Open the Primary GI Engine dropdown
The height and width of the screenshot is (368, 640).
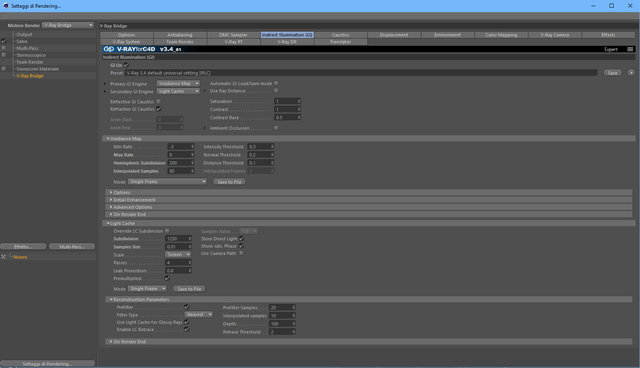[178, 83]
